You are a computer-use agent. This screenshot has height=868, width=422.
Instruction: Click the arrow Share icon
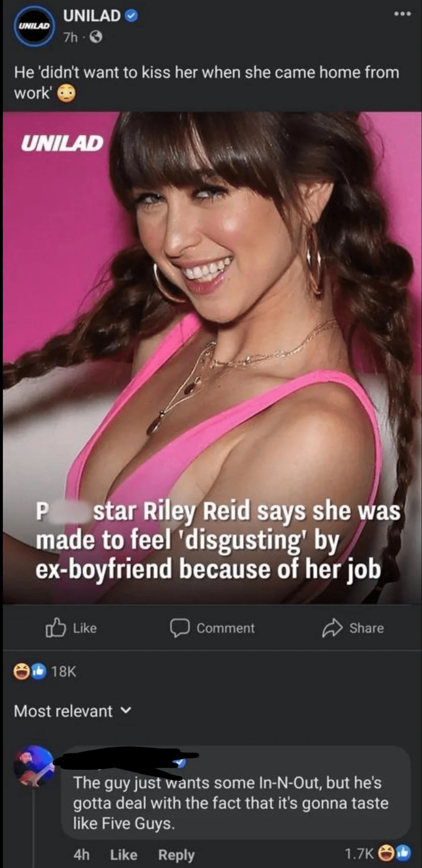point(332,628)
